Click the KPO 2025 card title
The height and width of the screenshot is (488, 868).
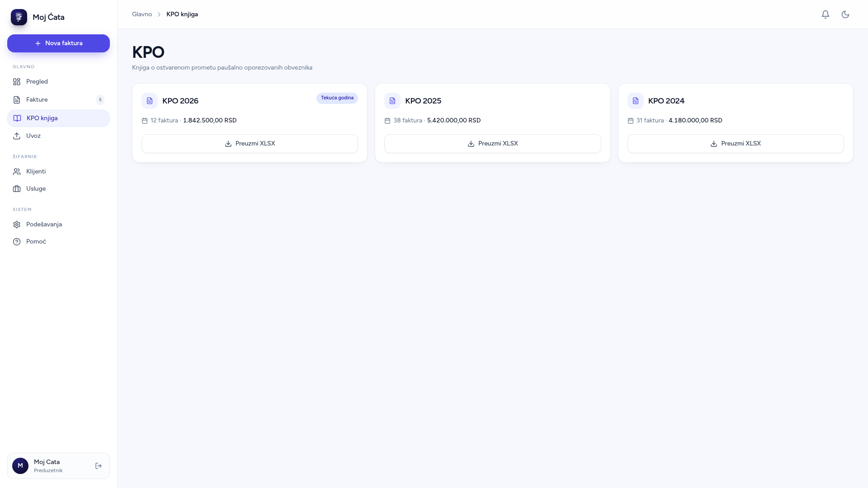pyautogui.click(x=423, y=101)
